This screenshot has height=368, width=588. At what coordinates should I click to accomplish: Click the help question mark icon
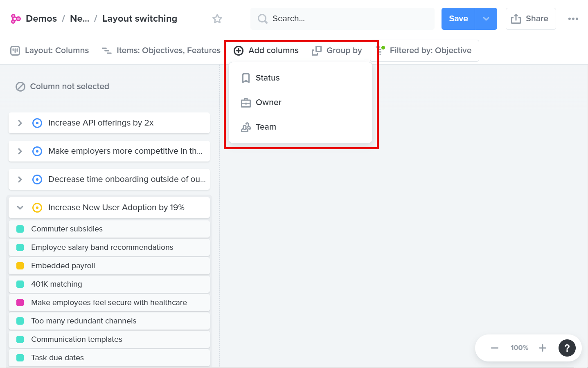click(x=567, y=348)
